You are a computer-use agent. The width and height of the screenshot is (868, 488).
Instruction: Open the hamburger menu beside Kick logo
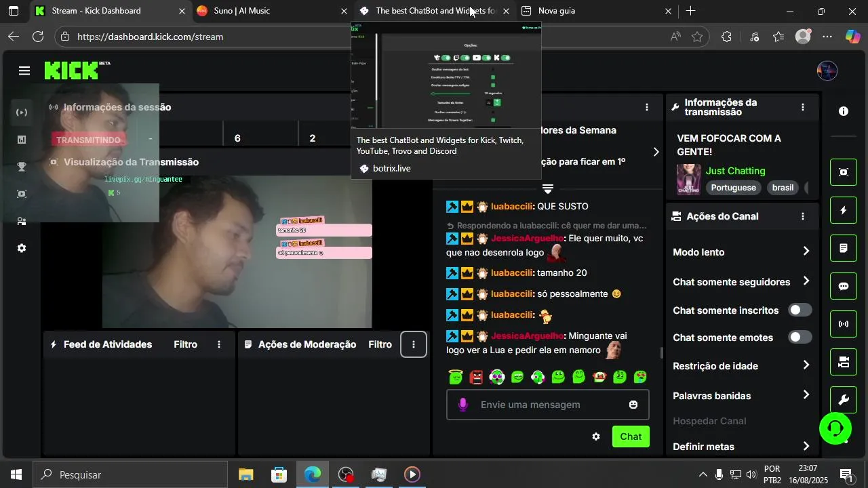[x=24, y=70]
